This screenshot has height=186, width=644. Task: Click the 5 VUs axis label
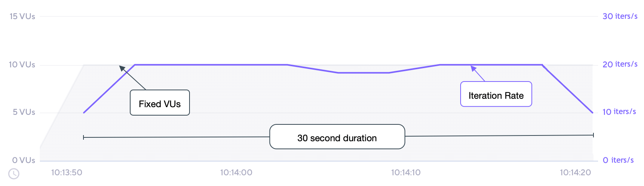[24, 112]
